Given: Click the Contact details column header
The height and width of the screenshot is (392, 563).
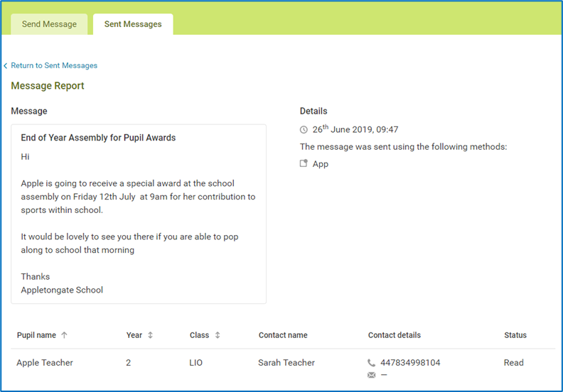Looking at the screenshot, I should (x=394, y=335).
